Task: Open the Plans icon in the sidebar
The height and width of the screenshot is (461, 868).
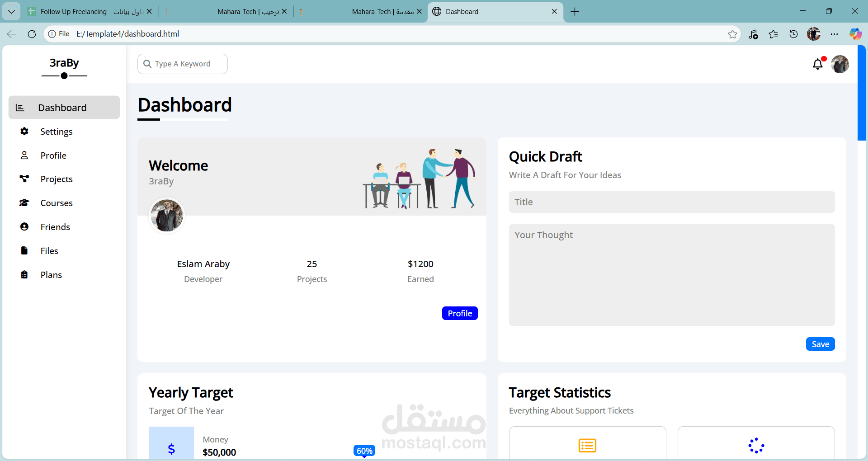Action: 24,274
